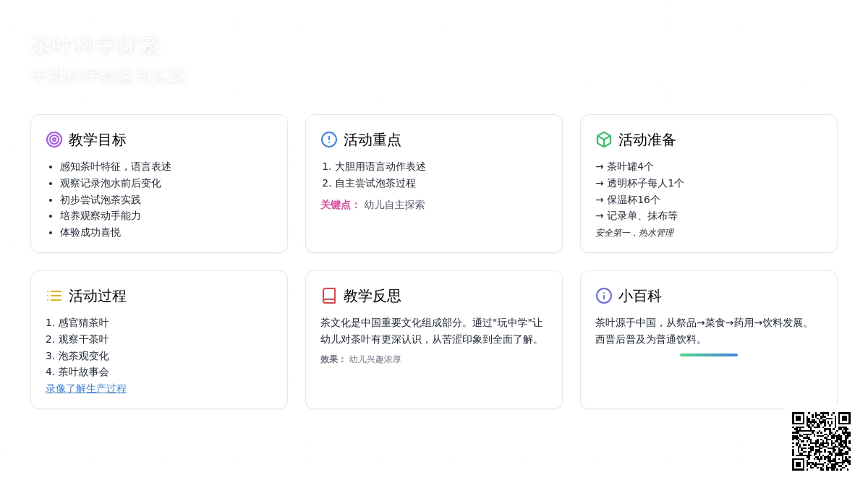
Task: Click the 茶叶科学探索 page title
Action: (95, 45)
